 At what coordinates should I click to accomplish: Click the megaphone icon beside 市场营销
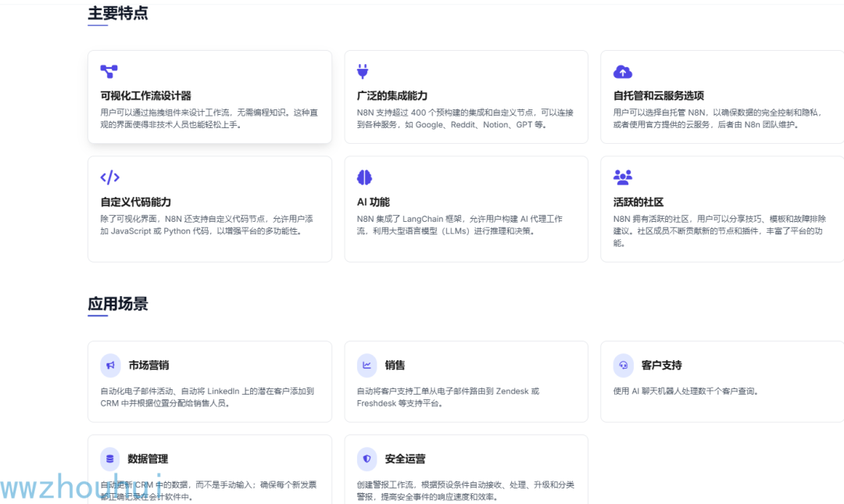[x=110, y=365]
